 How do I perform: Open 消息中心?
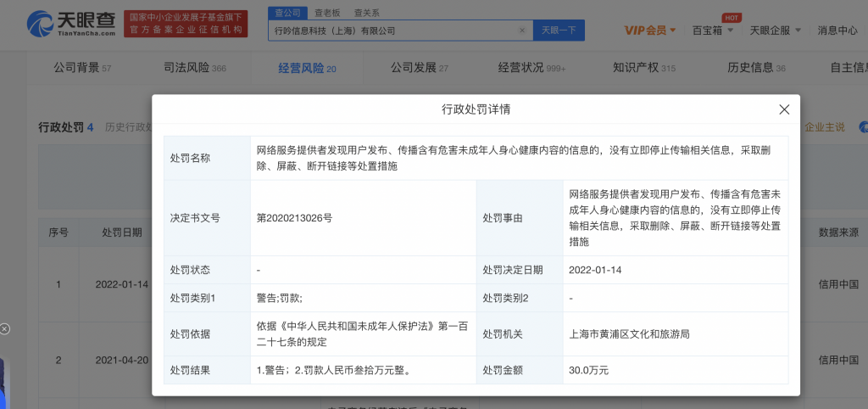[837, 31]
